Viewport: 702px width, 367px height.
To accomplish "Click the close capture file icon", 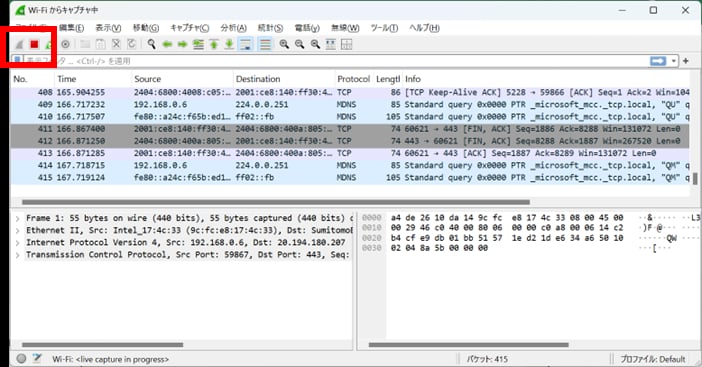I will coord(116,44).
